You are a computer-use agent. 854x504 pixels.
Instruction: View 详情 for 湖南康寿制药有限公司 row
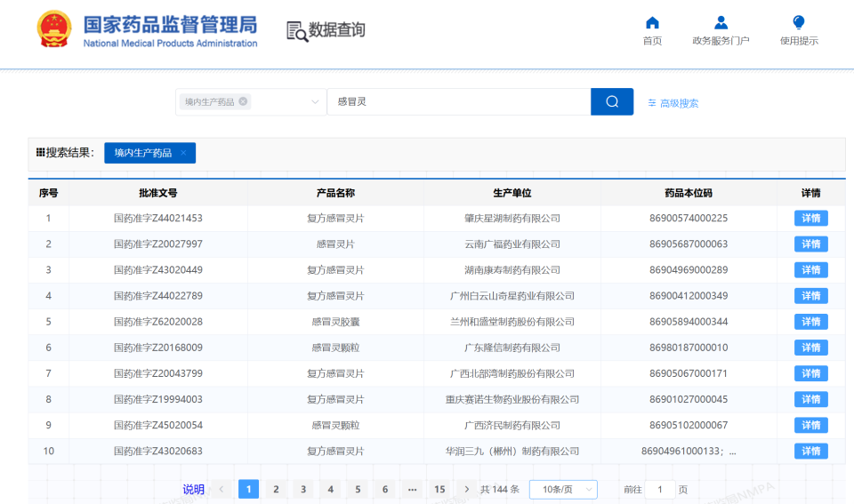[811, 270]
